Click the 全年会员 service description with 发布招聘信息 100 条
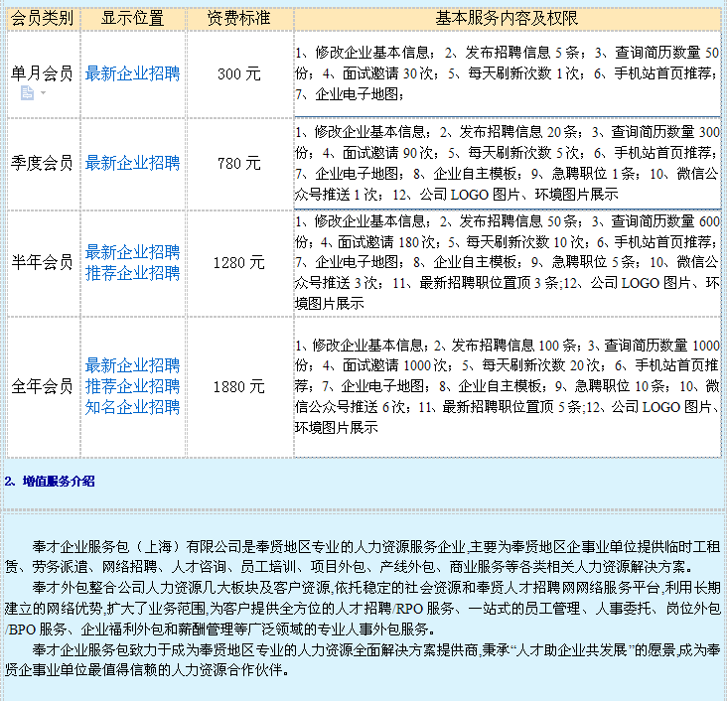 tap(507, 386)
